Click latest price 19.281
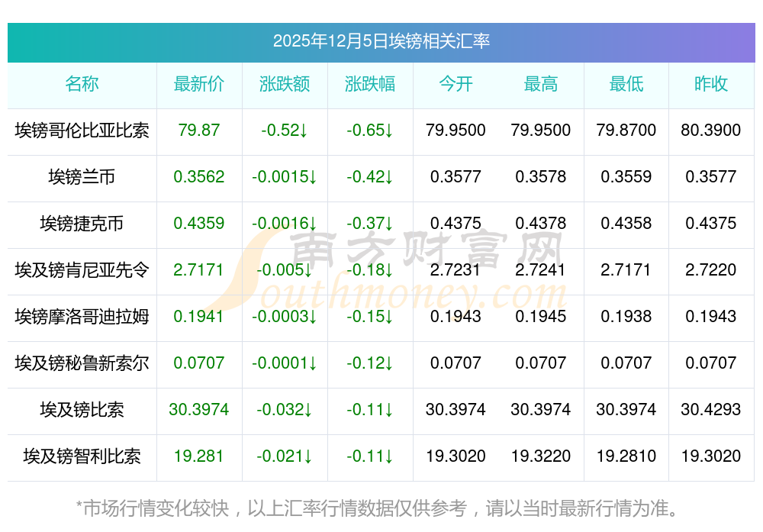 tap(198, 456)
